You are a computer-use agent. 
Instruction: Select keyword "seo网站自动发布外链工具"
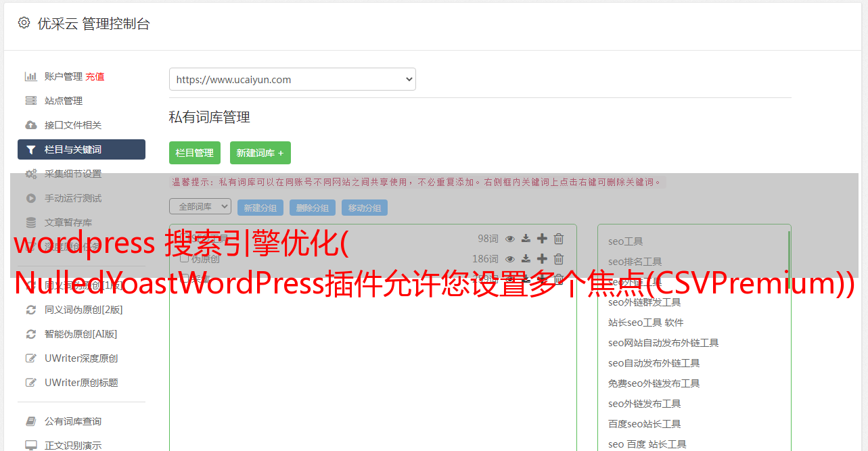[x=664, y=343]
